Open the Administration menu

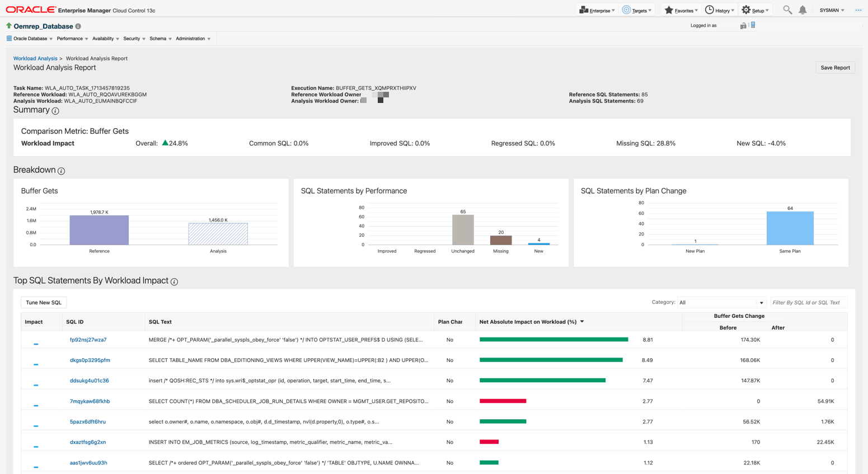(193, 39)
